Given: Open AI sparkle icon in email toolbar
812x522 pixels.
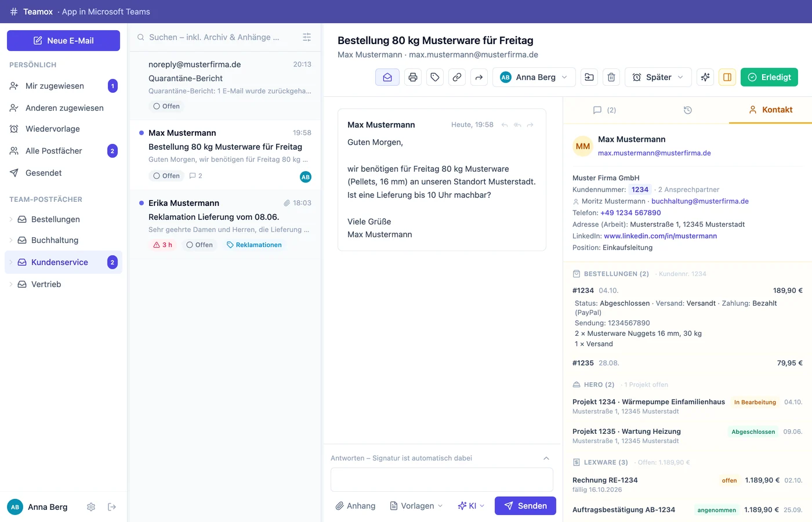Looking at the screenshot, I should pos(705,77).
